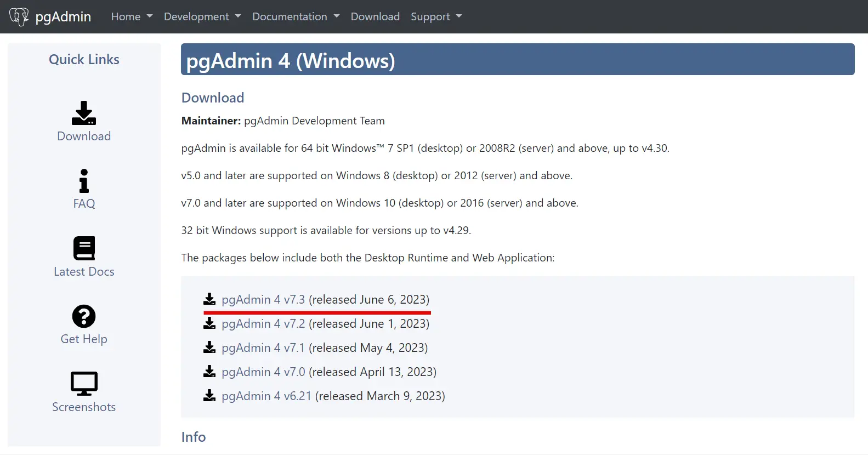The image size is (868, 456).
Task: Click the Latest Docs book icon
Action: pos(84,248)
